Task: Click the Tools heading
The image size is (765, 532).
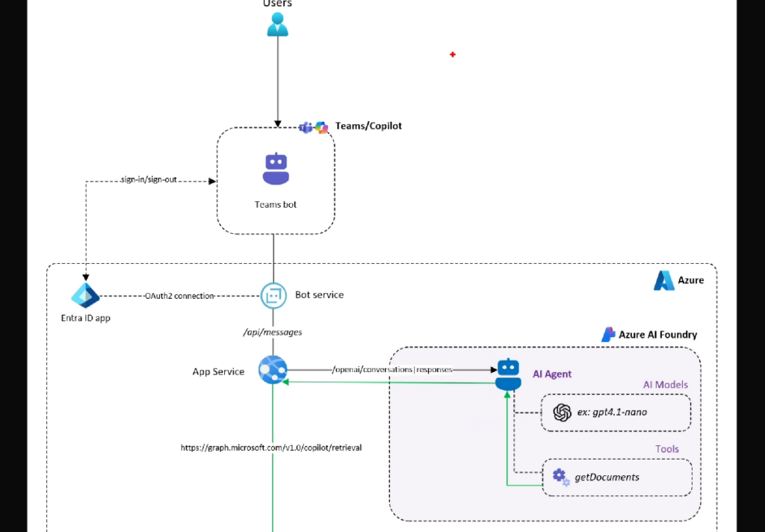Action: coord(667,449)
